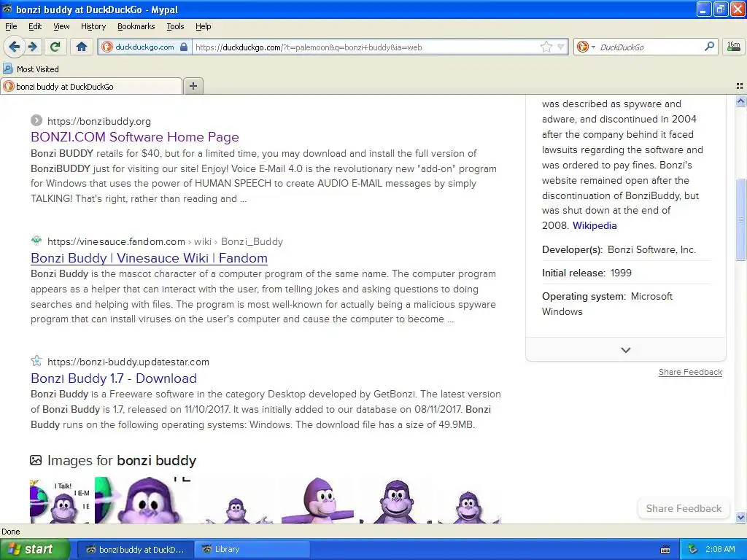747x560 pixels.
Task: Click the vertical scrollbar thumb
Action: coord(740,219)
